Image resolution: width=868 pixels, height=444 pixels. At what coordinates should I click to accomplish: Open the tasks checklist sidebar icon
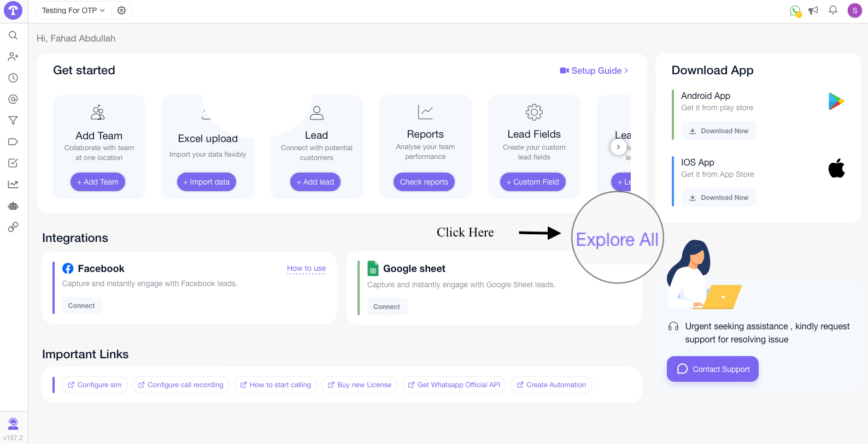pos(13,163)
